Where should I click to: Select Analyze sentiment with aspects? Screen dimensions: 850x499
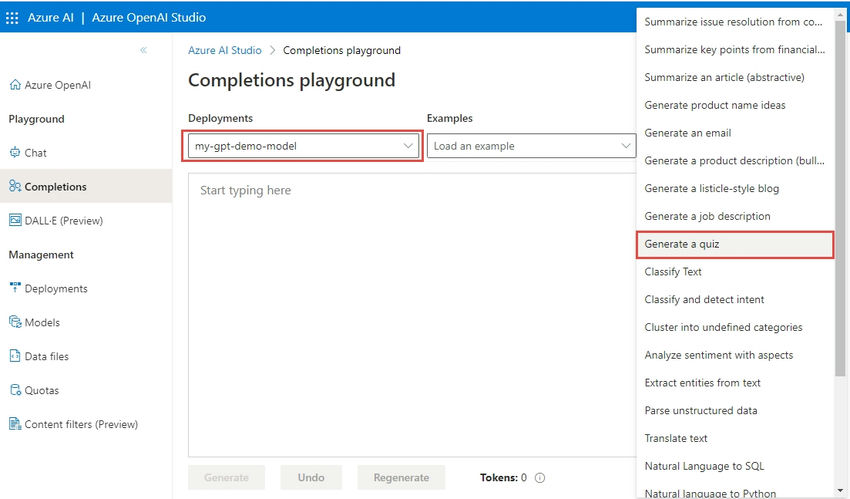[735, 355]
